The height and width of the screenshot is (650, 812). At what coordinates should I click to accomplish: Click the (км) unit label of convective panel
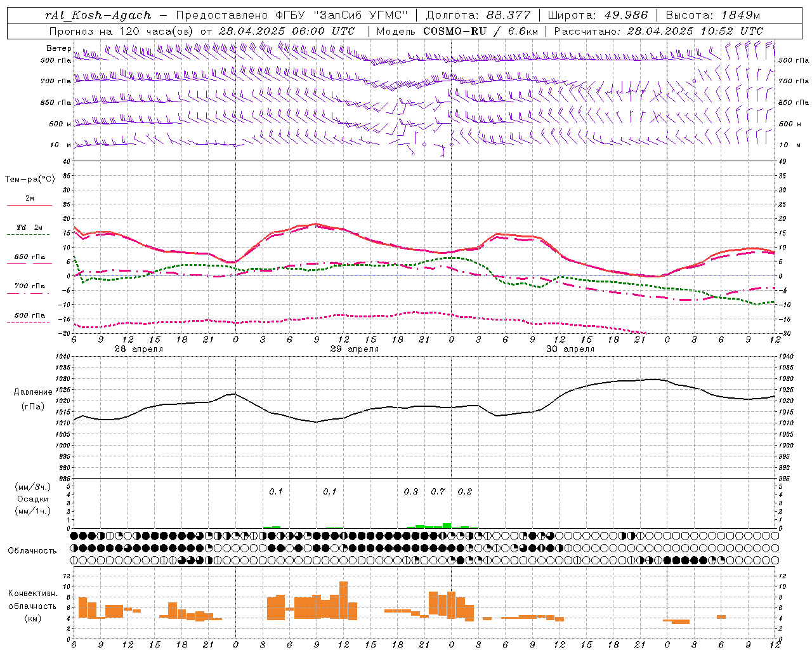[33, 618]
